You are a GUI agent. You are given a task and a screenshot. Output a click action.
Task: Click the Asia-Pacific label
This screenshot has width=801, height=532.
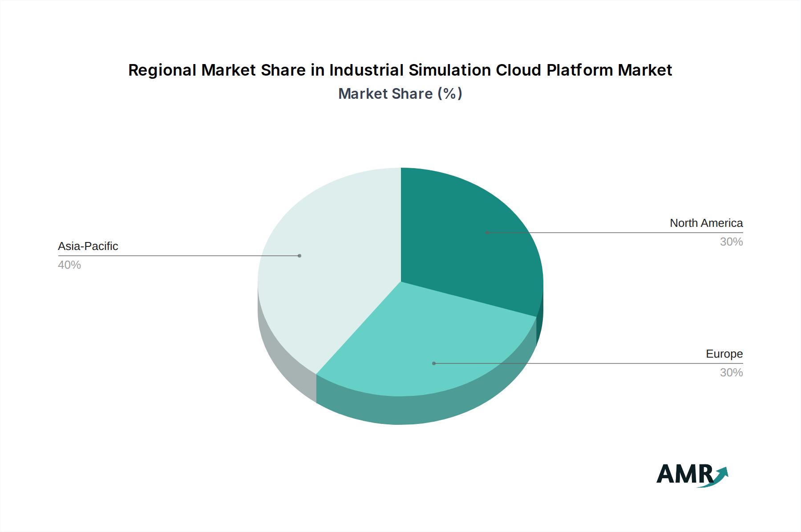coord(88,246)
